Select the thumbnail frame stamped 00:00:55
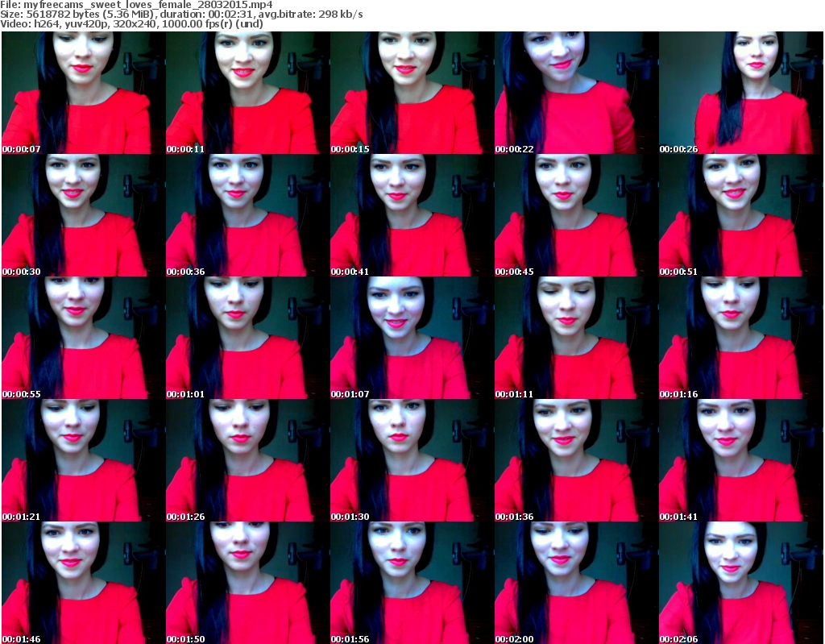Image resolution: width=825 pixels, height=644 pixels. tap(83, 338)
